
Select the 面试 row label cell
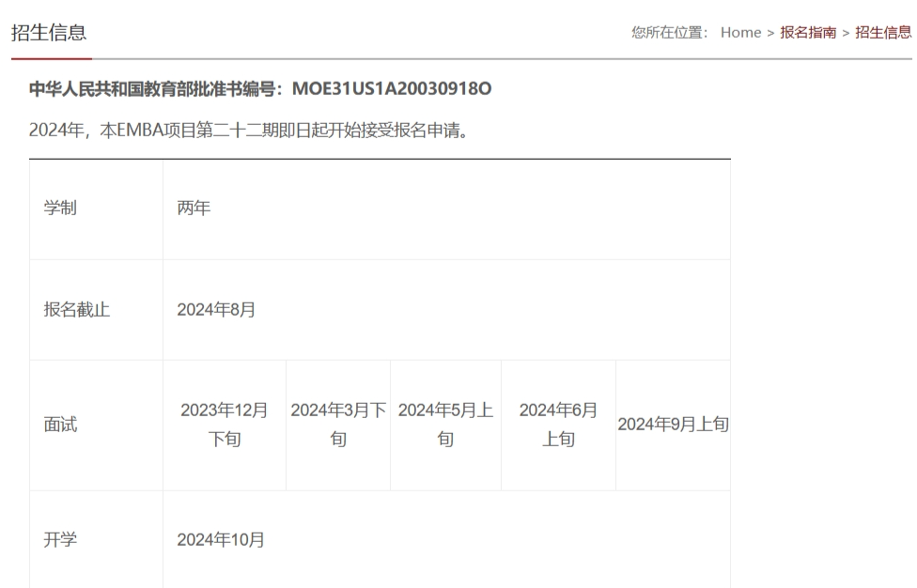[62, 426]
